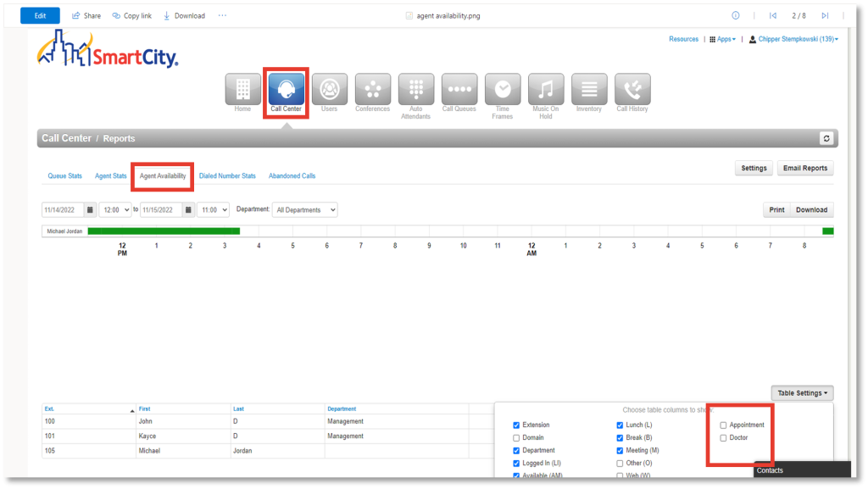This screenshot has height=489, width=868.
Task: Open the Home navigation icon
Action: (x=242, y=90)
